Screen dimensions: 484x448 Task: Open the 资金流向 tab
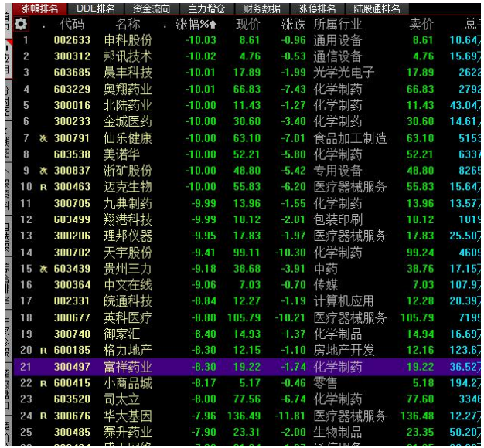pos(152,8)
